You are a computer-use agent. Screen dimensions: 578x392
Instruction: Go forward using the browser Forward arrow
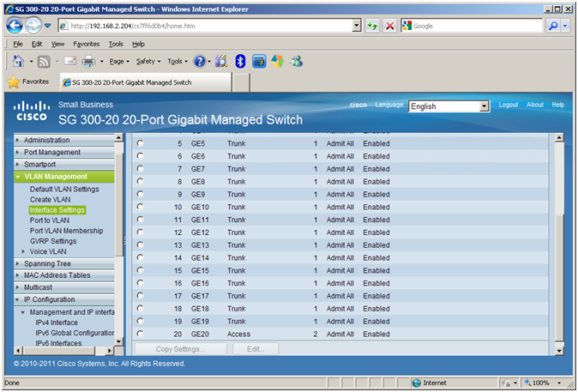pos(33,26)
